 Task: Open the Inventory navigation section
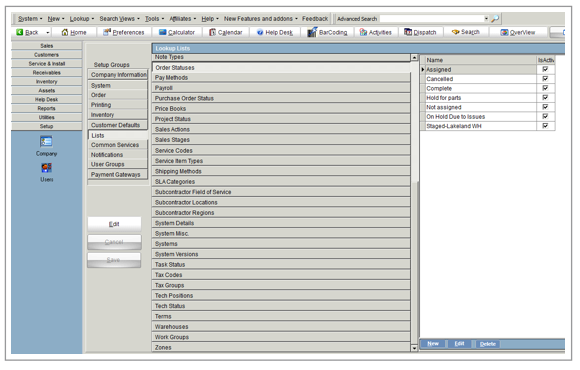pos(47,81)
